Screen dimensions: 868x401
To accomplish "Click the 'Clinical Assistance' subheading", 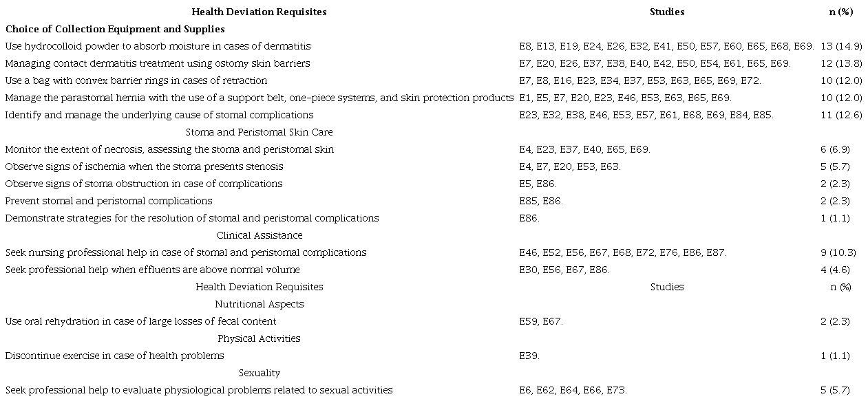I will click(x=259, y=235).
